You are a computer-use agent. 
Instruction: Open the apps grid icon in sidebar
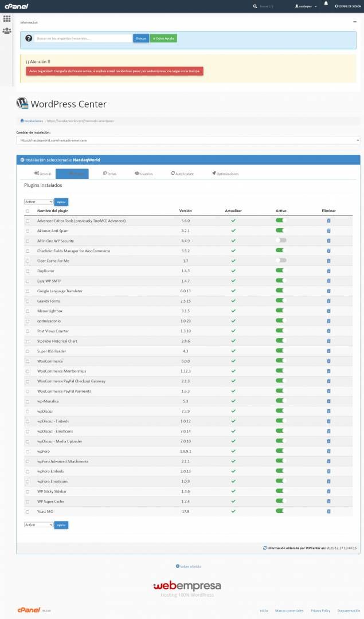pos(7,18)
